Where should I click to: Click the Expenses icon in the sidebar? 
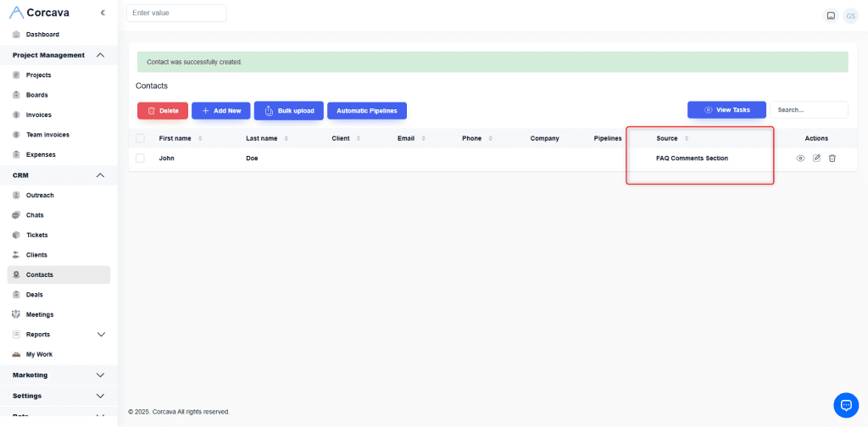tap(16, 155)
